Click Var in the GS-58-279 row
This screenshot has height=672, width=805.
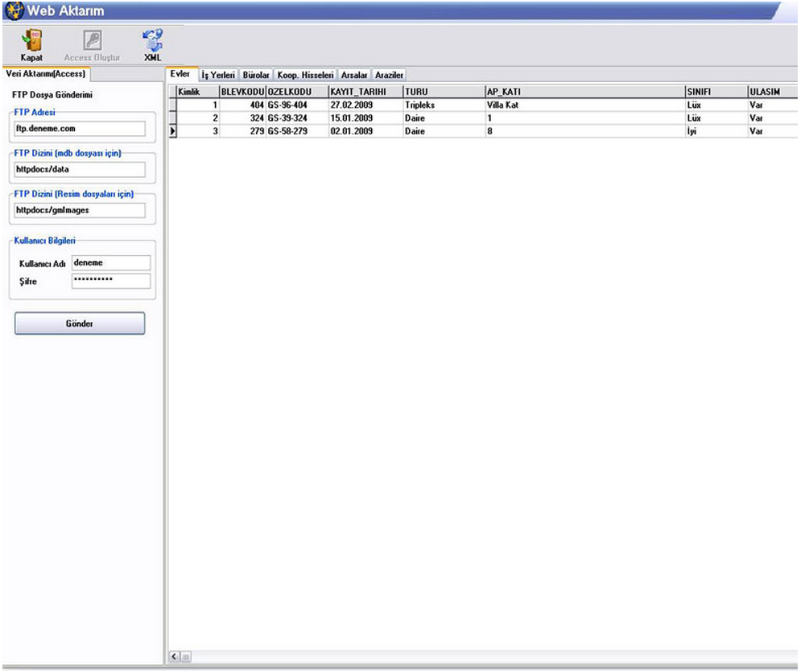click(x=773, y=131)
